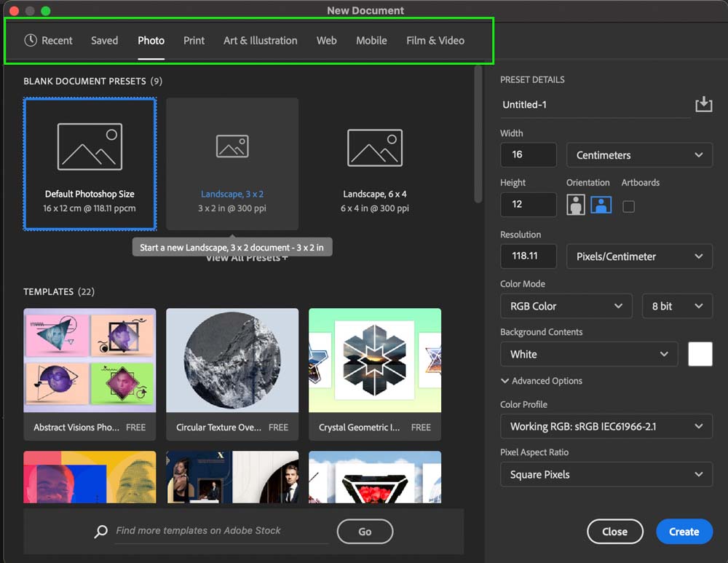Open the width units Centimeters dropdown
Screen dimensions: 728x563
click(639, 155)
